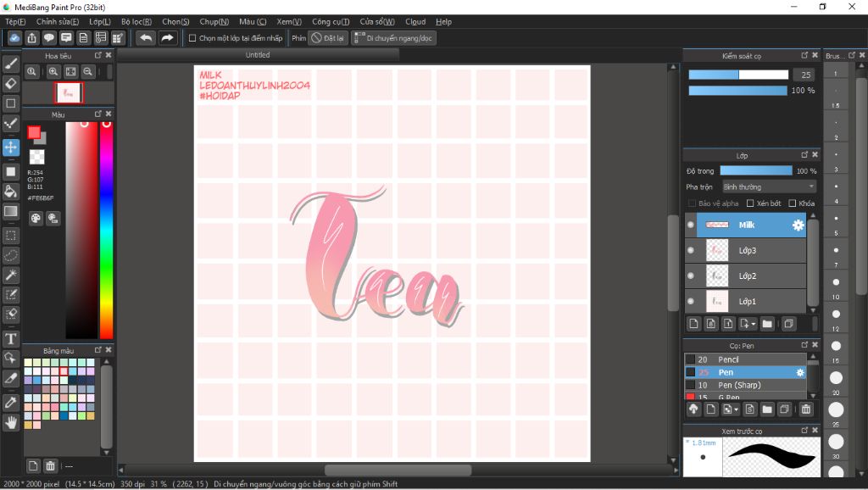Select the Magic Wand tool
The image size is (868, 490).
point(10,275)
